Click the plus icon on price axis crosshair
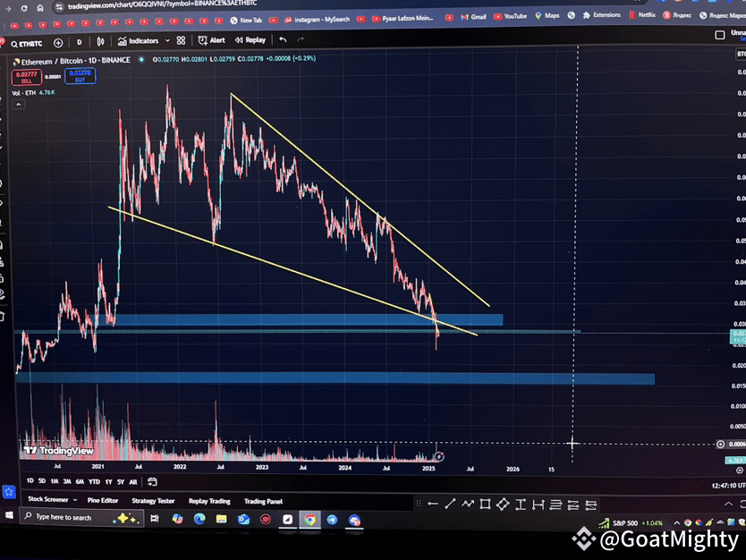The image size is (746, 560). 720,444
